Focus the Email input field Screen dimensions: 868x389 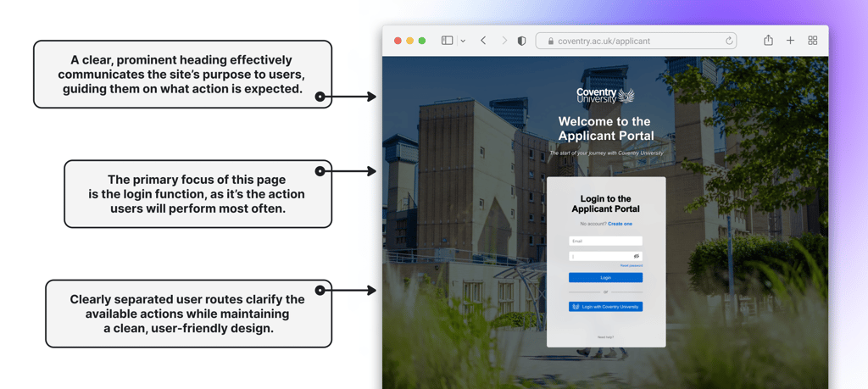[x=605, y=242]
